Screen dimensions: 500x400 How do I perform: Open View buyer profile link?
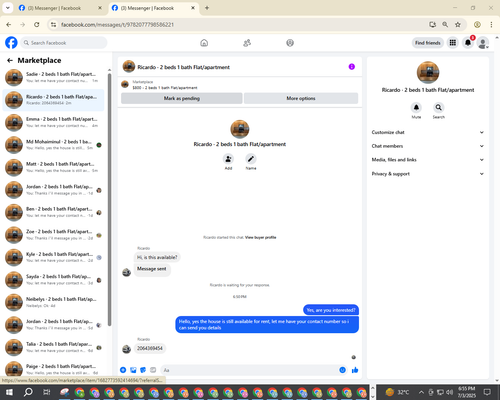(260, 237)
